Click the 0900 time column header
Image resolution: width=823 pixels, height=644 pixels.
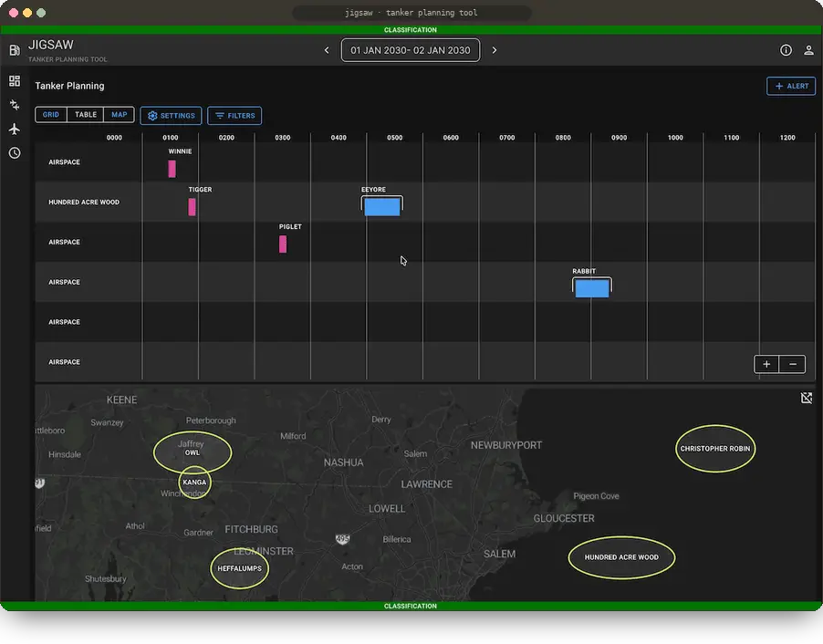620,138
